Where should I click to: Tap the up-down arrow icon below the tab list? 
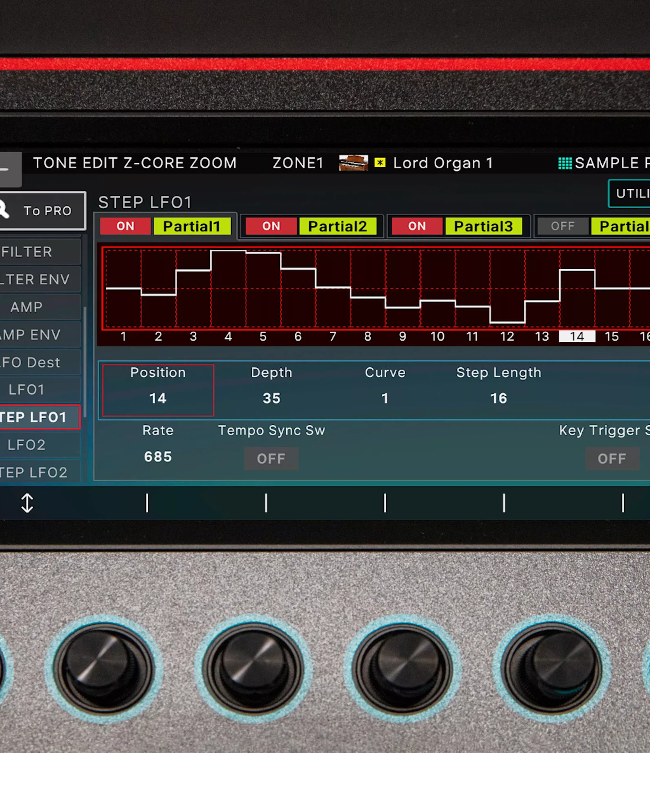point(27,503)
